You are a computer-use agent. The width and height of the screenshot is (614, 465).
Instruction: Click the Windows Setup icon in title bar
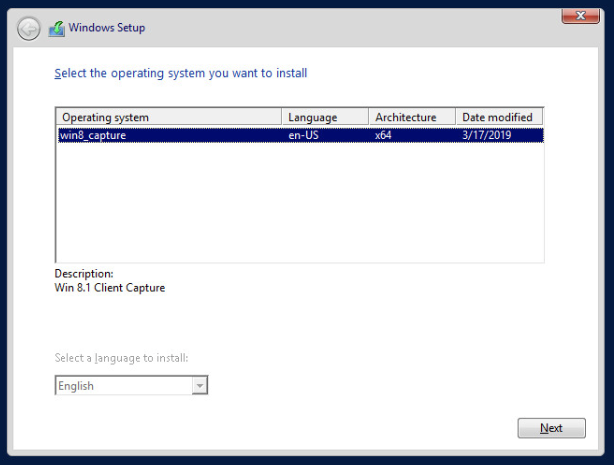[58, 28]
